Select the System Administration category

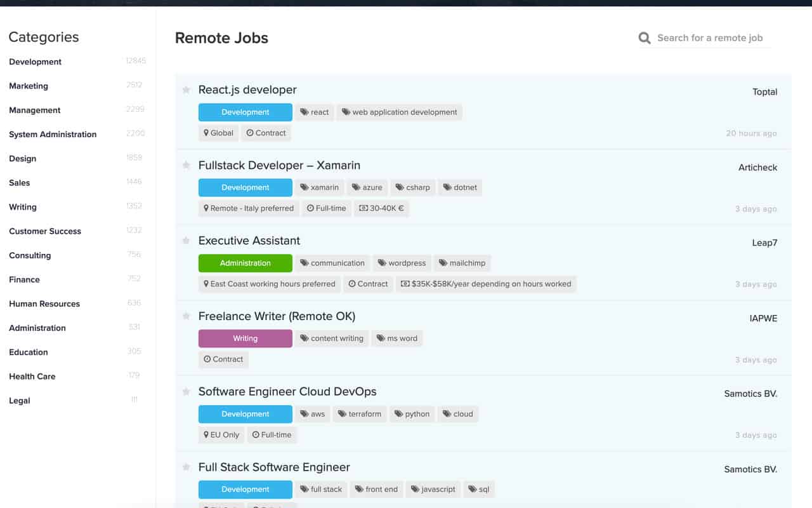[x=53, y=134]
